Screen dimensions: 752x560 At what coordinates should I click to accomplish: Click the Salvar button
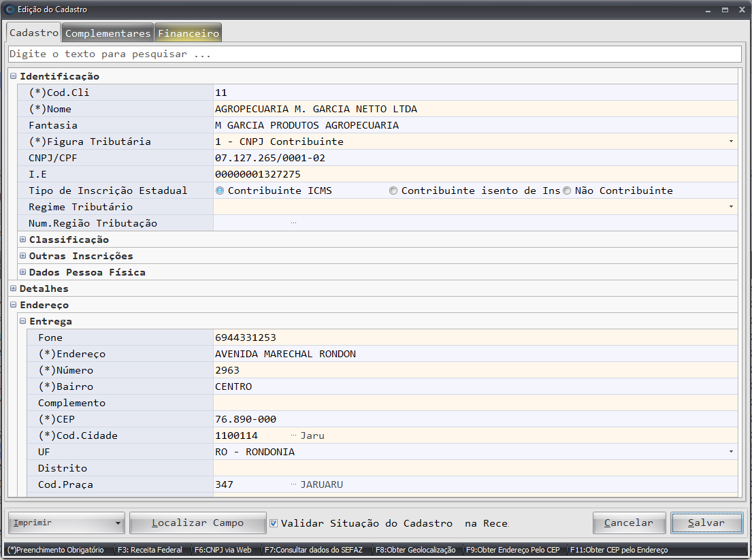[706, 523]
